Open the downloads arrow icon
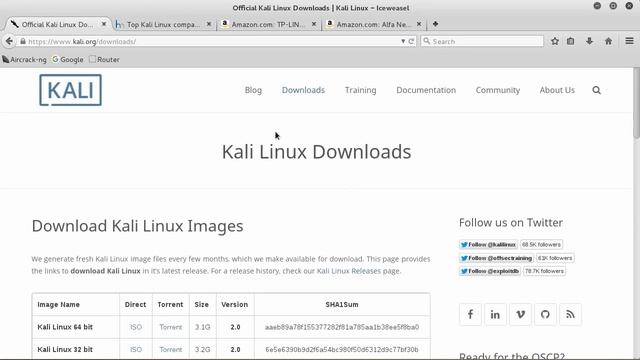 click(x=589, y=41)
